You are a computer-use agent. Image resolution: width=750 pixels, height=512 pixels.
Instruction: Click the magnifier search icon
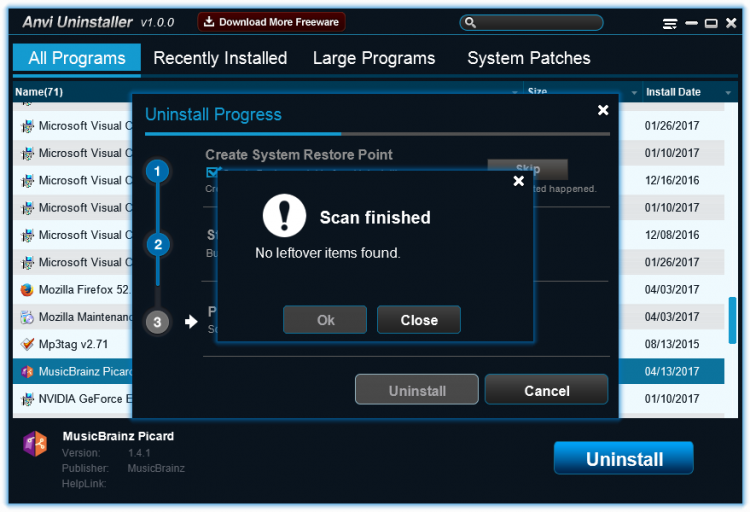[x=470, y=22]
